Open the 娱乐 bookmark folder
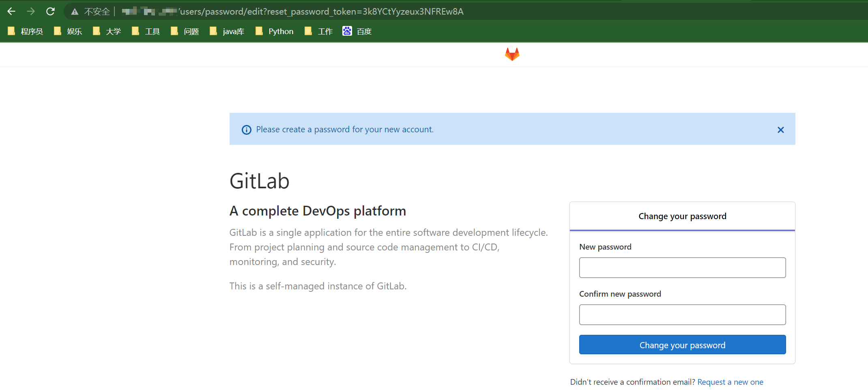Screen dimensions: 868x390 pyautogui.click(x=68, y=31)
